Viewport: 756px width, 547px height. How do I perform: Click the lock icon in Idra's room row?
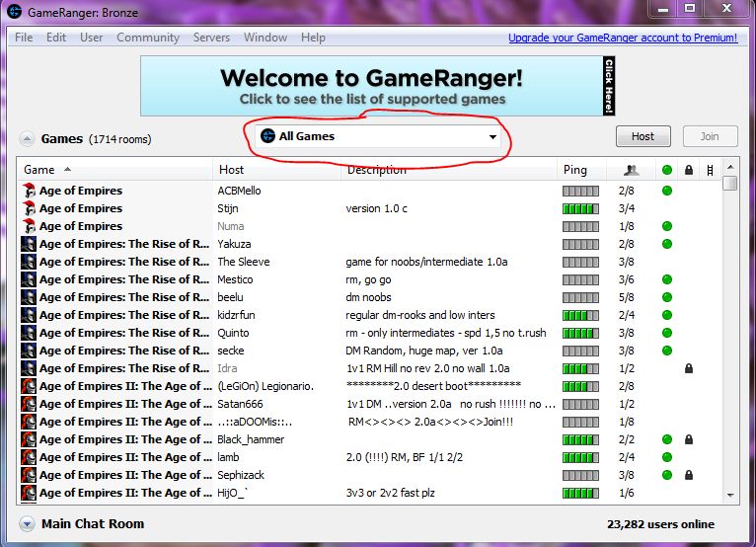tap(689, 368)
